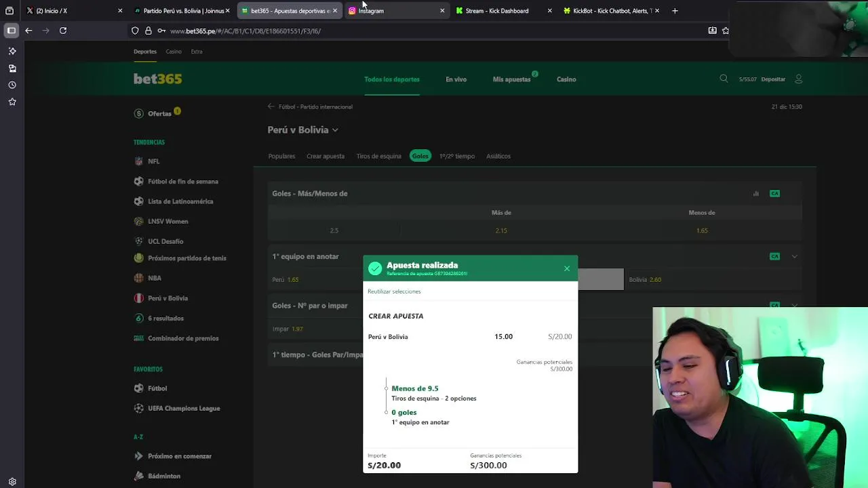
Task: Open Perú v Bolivia sidebar trend
Action: coord(167,298)
